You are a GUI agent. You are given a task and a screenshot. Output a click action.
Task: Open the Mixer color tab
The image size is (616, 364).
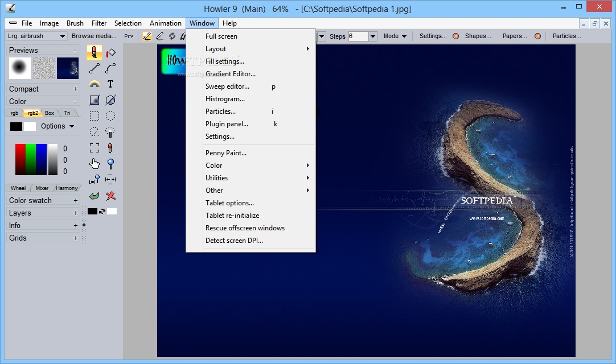pyautogui.click(x=42, y=188)
